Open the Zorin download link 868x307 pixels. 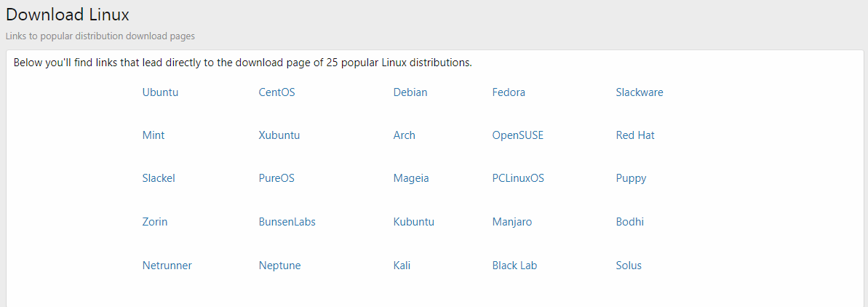pos(155,222)
